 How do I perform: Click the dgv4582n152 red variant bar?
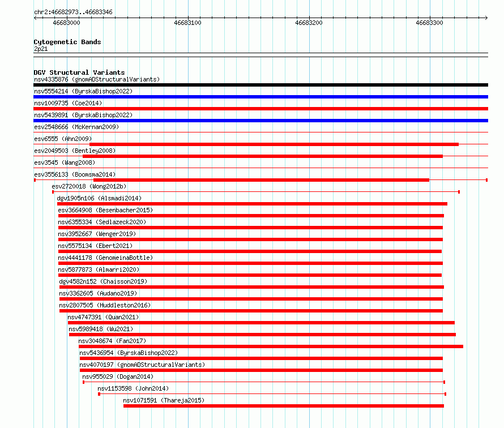point(251,287)
